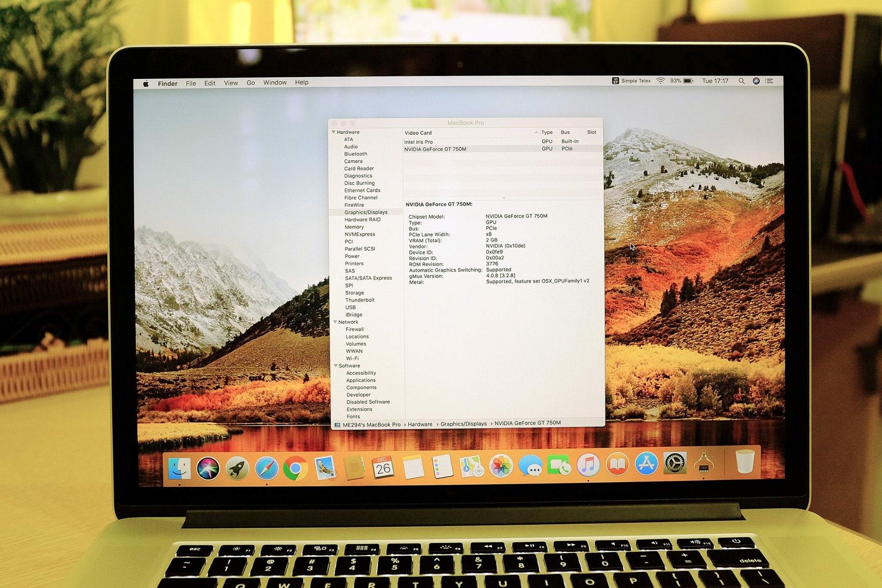This screenshot has height=588, width=882.
Task: Open Photos pinwheel icon in Dock
Action: click(501, 466)
